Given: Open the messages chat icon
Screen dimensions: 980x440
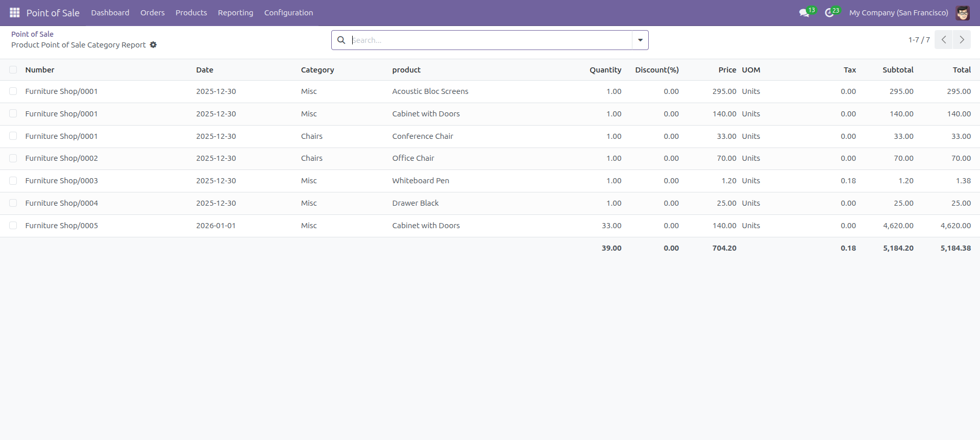Looking at the screenshot, I should [x=805, y=12].
